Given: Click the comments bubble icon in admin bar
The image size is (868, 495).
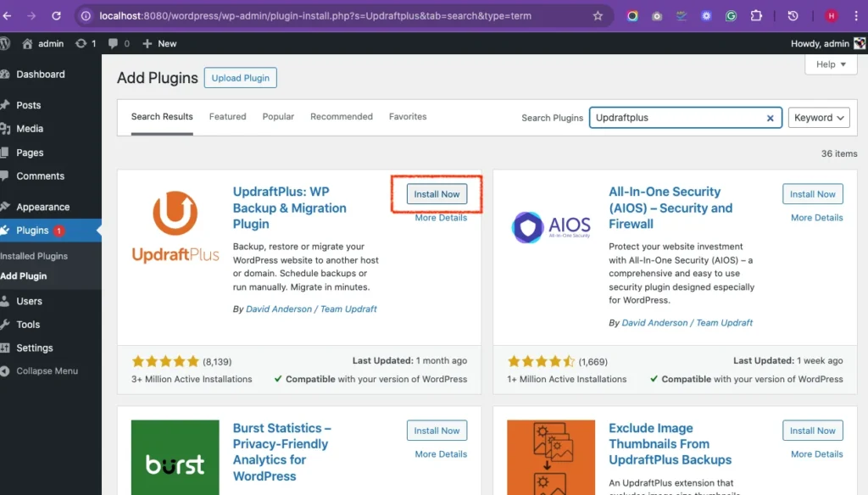Looking at the screenshot, I should tap(114, 43).
